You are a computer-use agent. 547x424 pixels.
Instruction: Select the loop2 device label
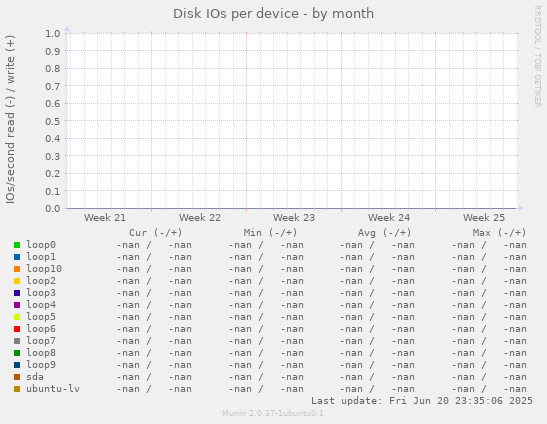tap(41, 281)
